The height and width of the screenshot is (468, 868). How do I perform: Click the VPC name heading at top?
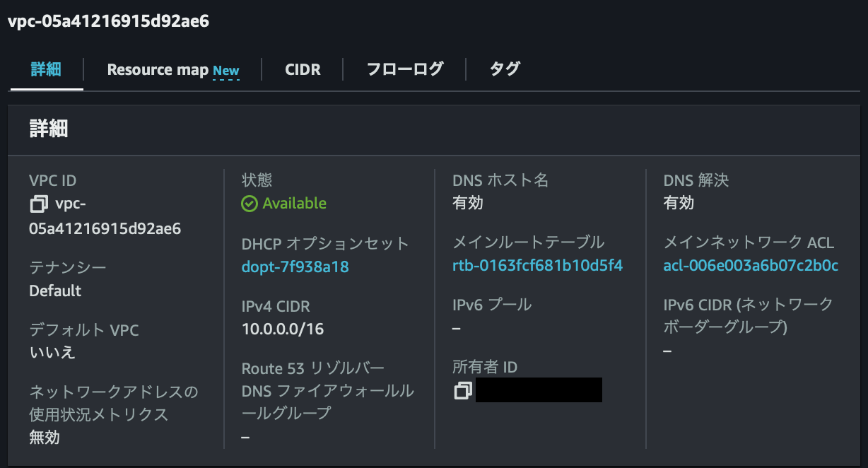106,23
